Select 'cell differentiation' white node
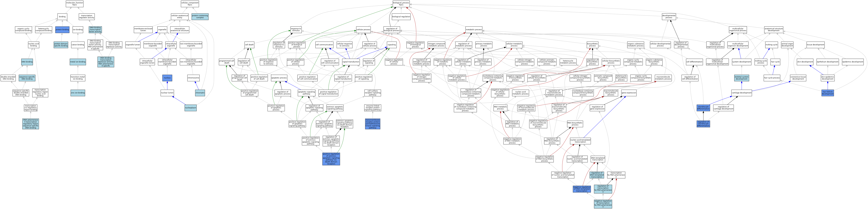The image size is (868, 209). pos(694,62)
